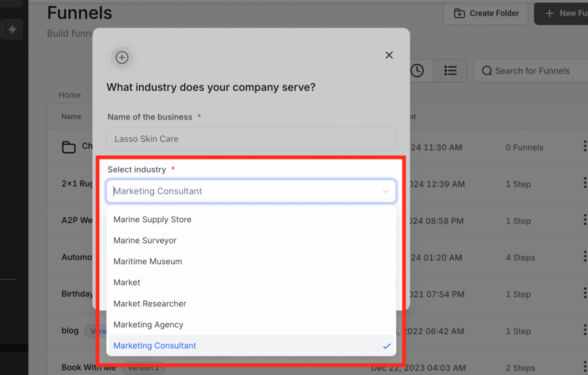588x375 pixels.
Task: Go to Home in the breadcrumb
Action: coord(69,95)
